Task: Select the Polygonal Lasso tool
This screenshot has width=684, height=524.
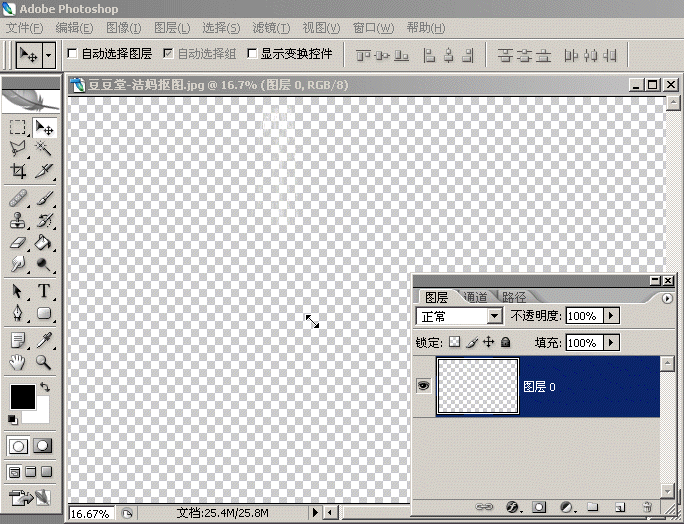Action: (x=17, y=149)
